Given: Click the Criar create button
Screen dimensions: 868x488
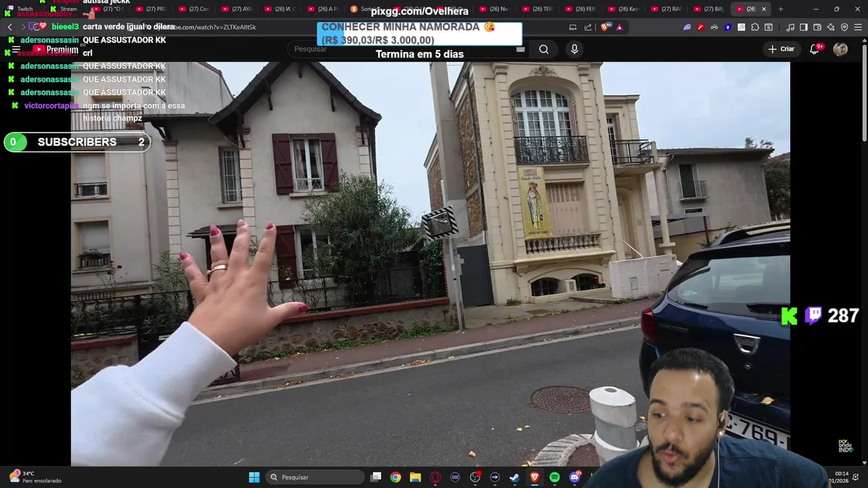Looking at the screenshot, I should click(781, 49).
